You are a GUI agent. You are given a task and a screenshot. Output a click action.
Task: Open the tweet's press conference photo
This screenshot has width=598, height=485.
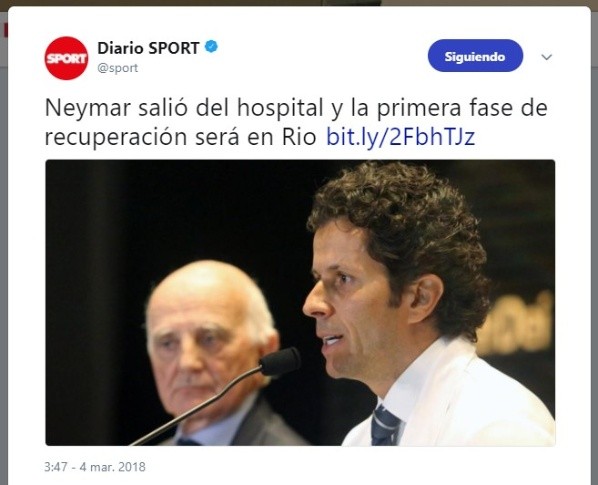click(x=300, y=303)
